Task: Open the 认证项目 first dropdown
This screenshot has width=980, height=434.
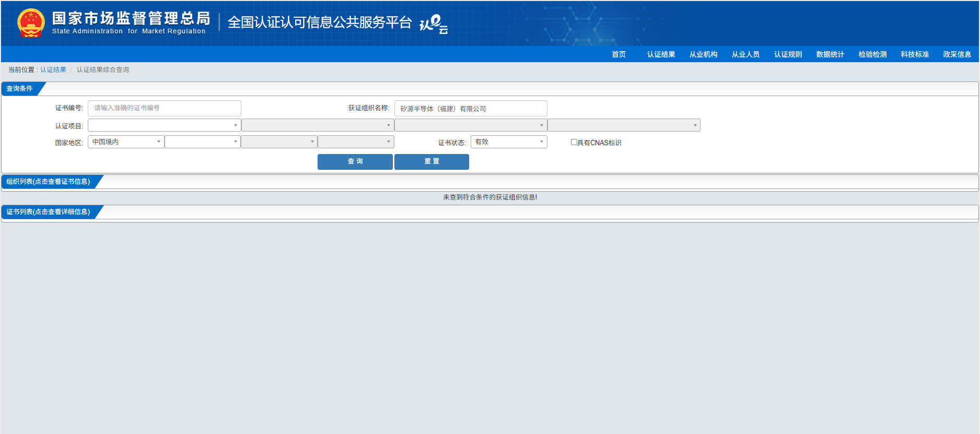Action: (164, 125)
